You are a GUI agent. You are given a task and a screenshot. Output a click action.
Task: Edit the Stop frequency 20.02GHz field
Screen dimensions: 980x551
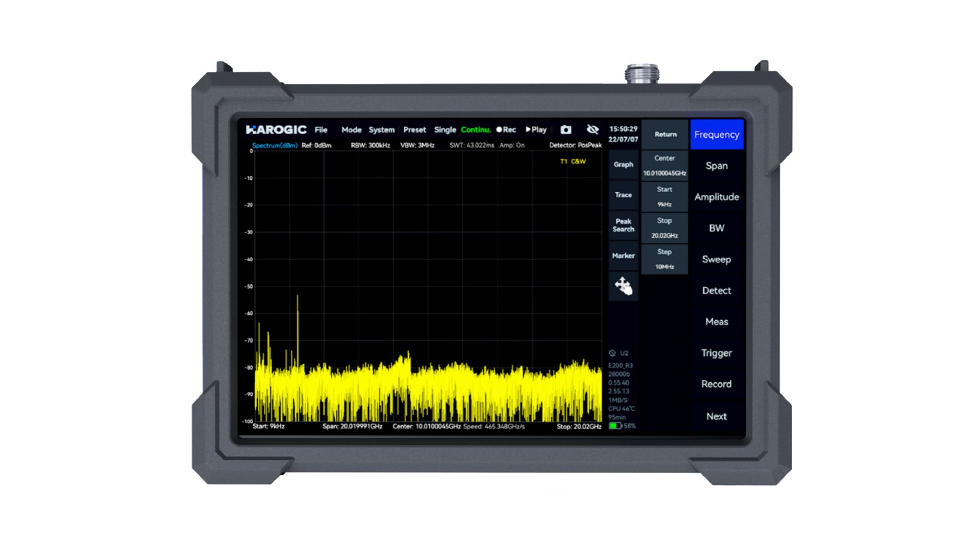[665, 228]
